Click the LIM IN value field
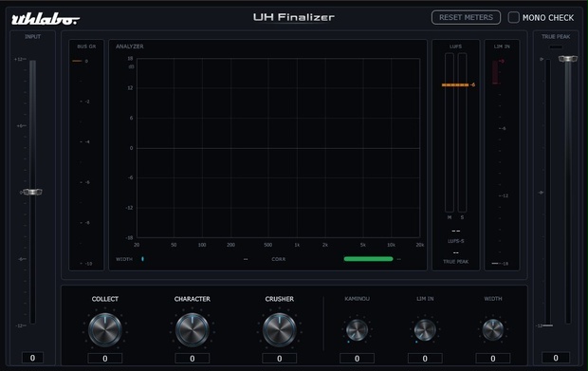588x371 pixels. [425, 359]
